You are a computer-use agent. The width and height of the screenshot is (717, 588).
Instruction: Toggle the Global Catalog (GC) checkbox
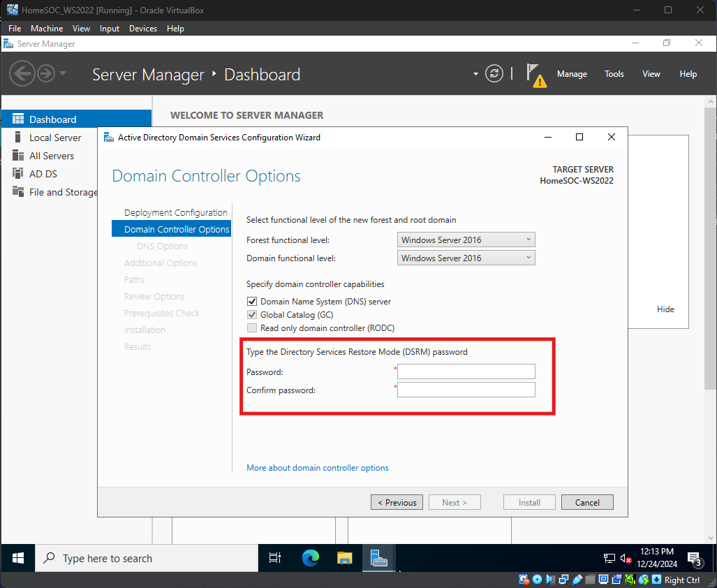coord(252,315)
